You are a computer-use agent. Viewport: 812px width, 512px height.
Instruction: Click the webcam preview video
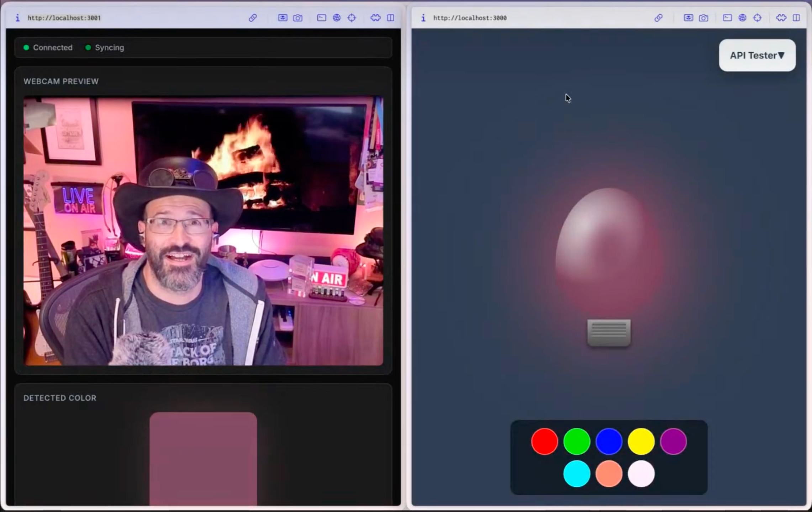203,231
